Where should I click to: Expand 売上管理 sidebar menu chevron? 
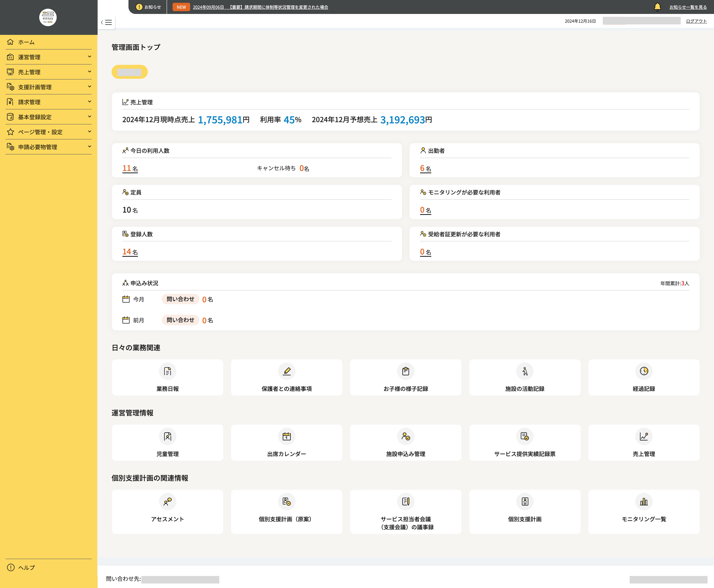89,71
